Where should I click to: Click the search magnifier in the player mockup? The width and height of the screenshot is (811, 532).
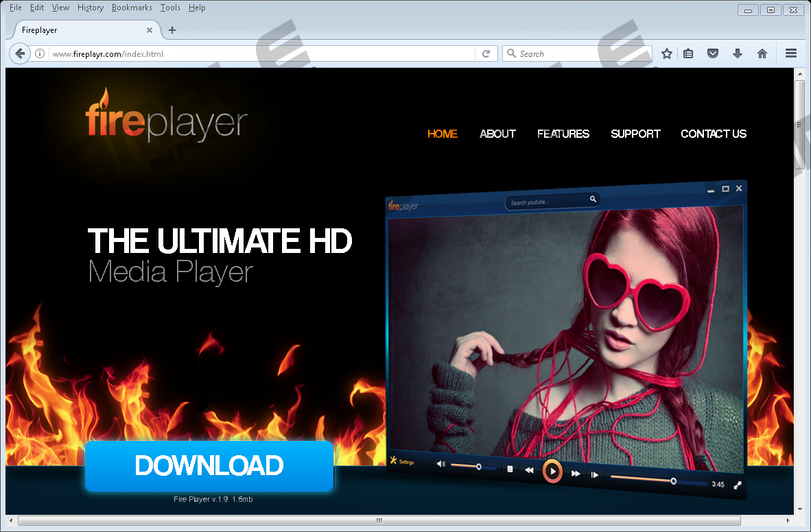tap(593, 199)
